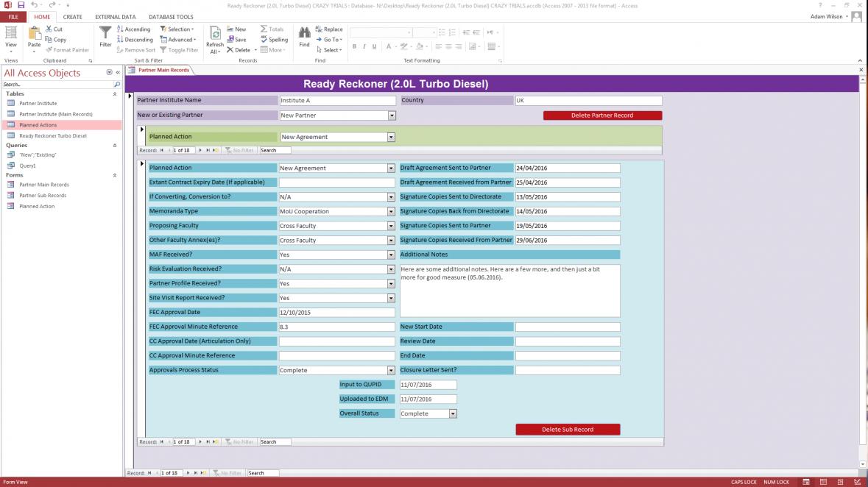Sort Ascending

(x=133, y=29)
